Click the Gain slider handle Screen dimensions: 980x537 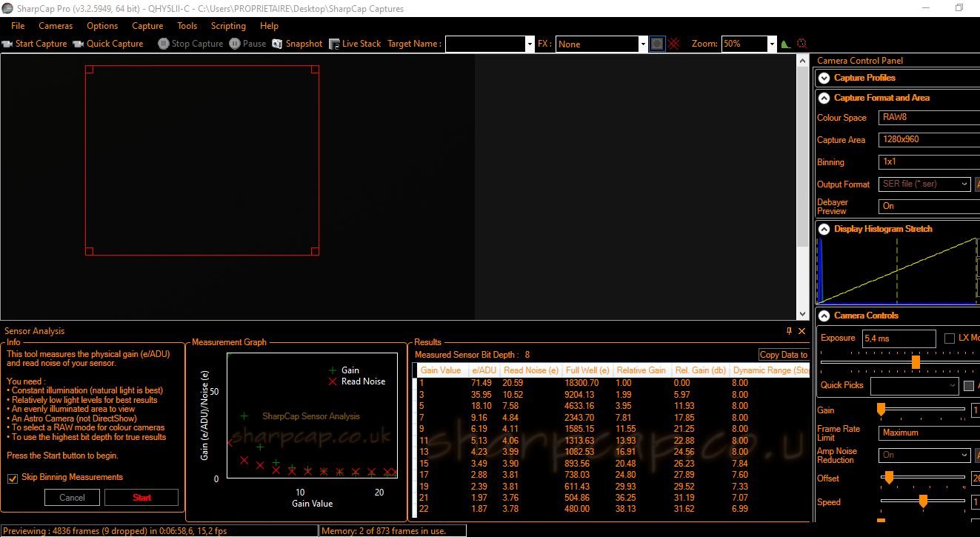[x=881, y=409]
